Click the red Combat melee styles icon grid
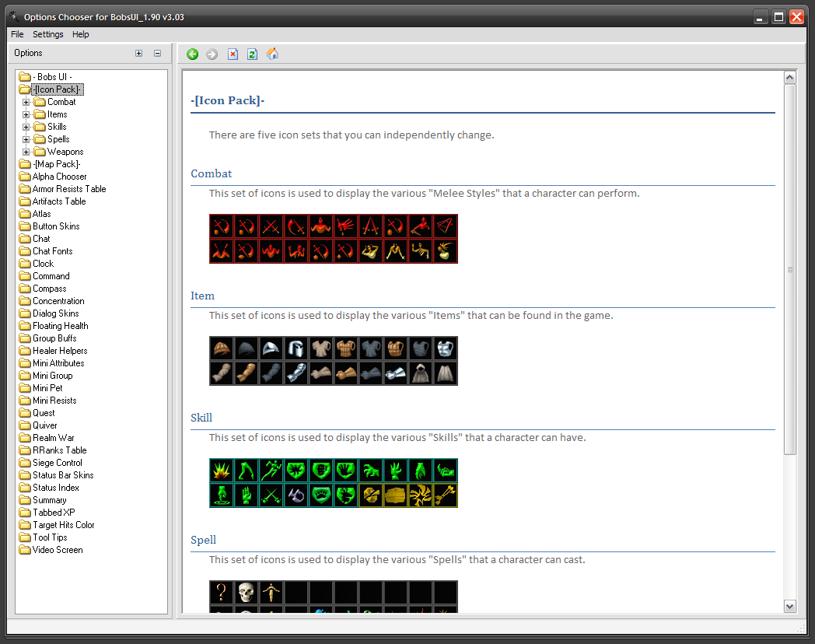This screenshot has width=815, height=644. click(333, 239)
